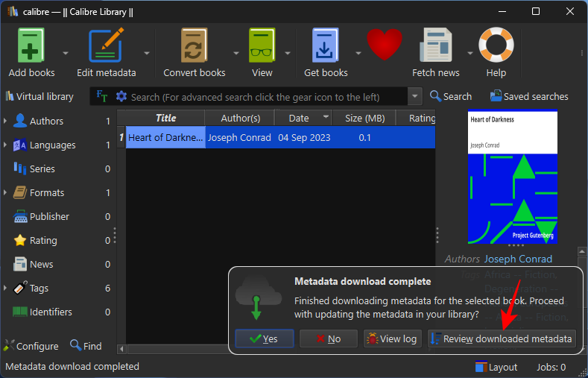Open the Help lifebuoy icon
The image size is (588, 378).
[496, 45]
